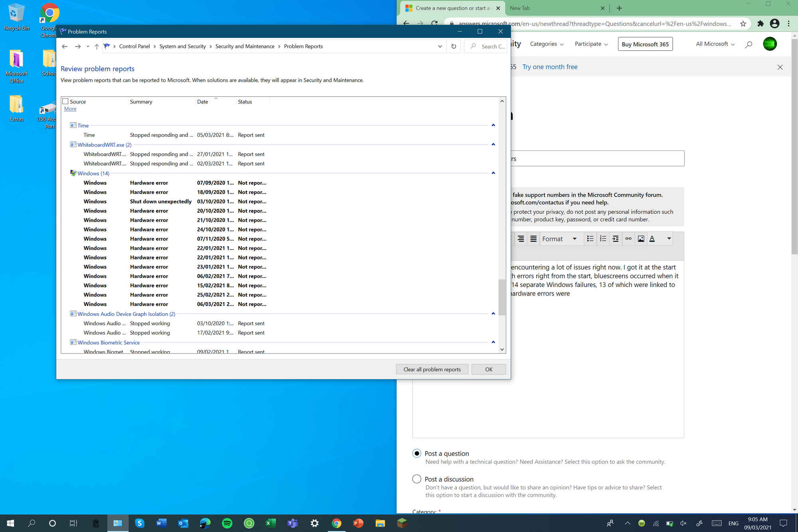The image size is (798, 532).
Task: Open Excel from the taskbar
Action: [271, 523]
